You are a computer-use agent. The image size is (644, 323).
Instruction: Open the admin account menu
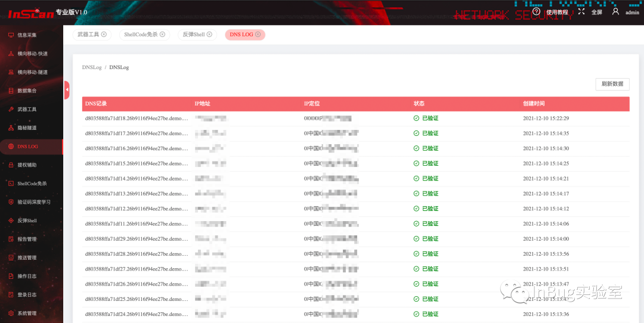[632, 13]
